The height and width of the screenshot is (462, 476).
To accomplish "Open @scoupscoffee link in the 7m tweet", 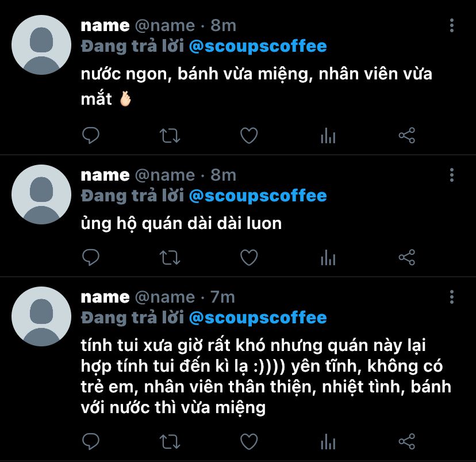I will tap(258, 318).
